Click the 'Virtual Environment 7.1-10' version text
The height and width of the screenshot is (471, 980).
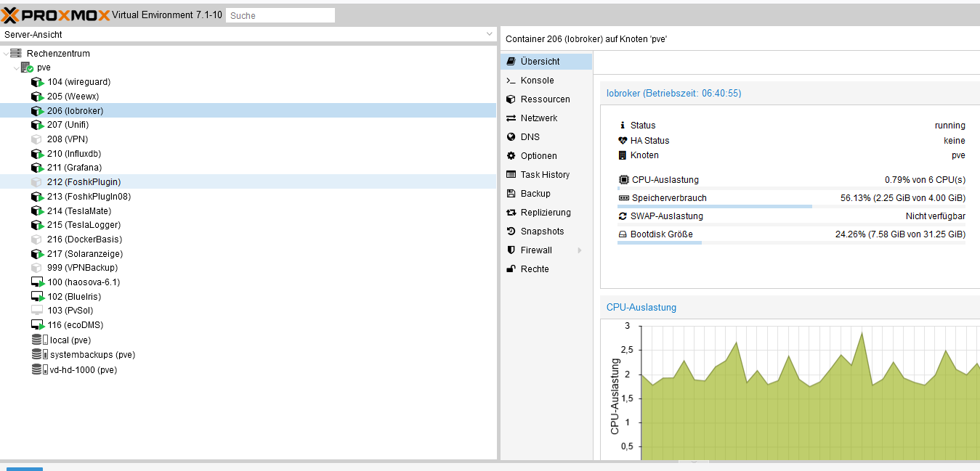[x=167, y=15]
